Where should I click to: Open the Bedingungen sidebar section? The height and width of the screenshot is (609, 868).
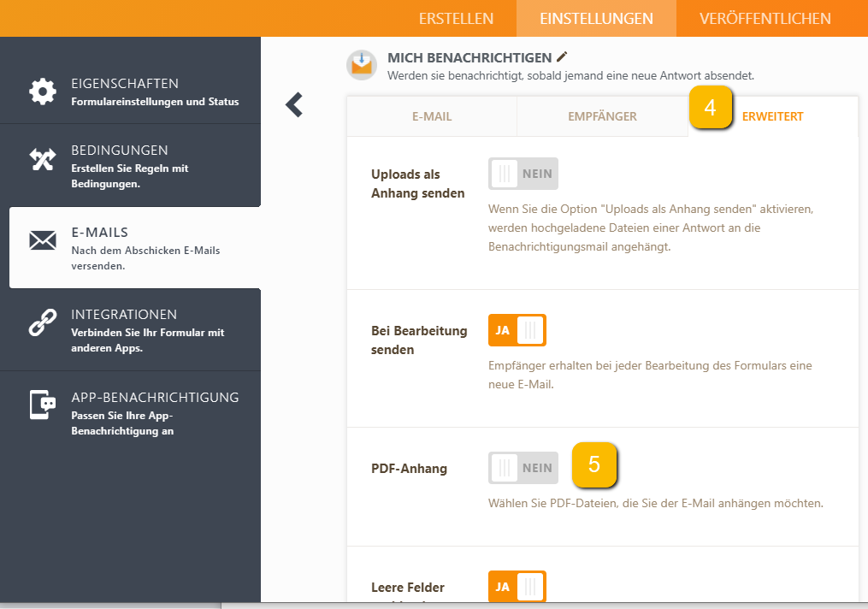point(130,166)
